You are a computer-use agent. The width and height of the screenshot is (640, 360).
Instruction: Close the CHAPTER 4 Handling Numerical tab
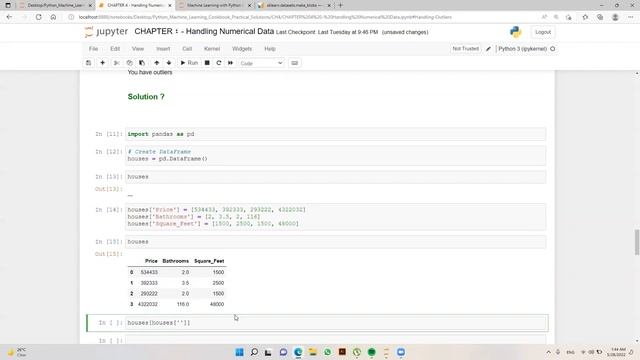tap(170, 5)
